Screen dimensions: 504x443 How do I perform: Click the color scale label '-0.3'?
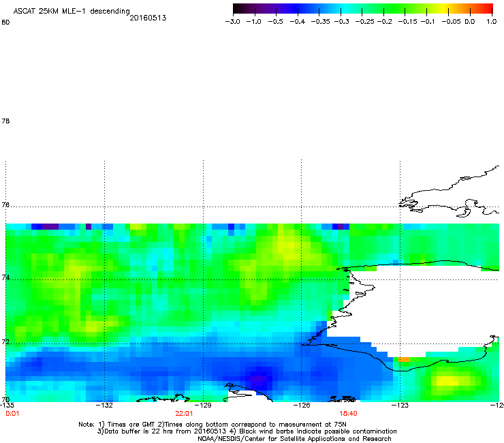[x=341, y=22]
